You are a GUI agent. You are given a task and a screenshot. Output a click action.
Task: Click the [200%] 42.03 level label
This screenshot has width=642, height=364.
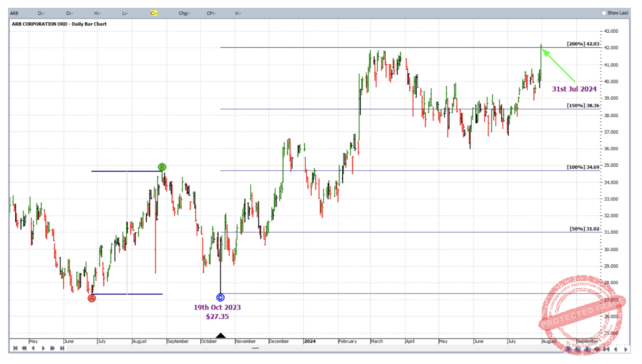coord(583,44)
